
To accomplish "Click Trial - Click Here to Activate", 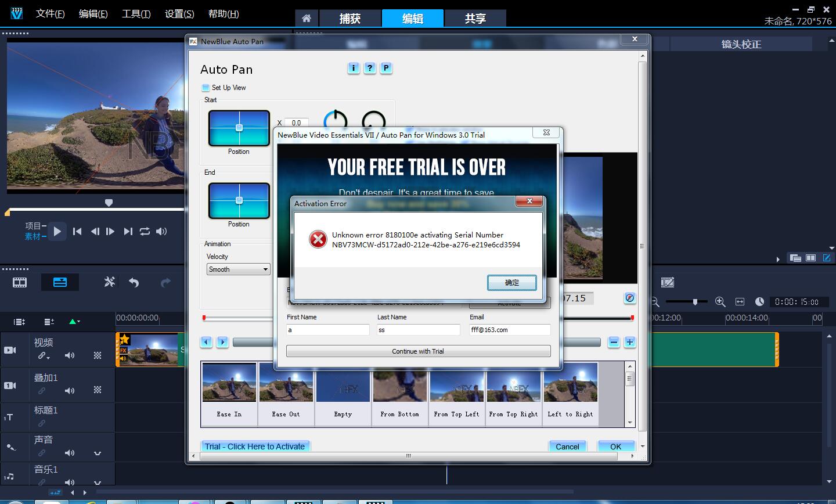I will (255, 447).
